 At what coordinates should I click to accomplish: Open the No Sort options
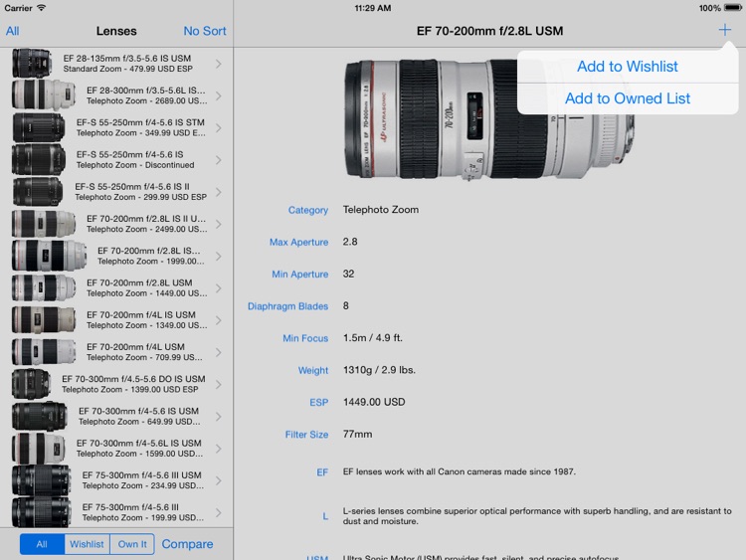(x=205, y=31)
